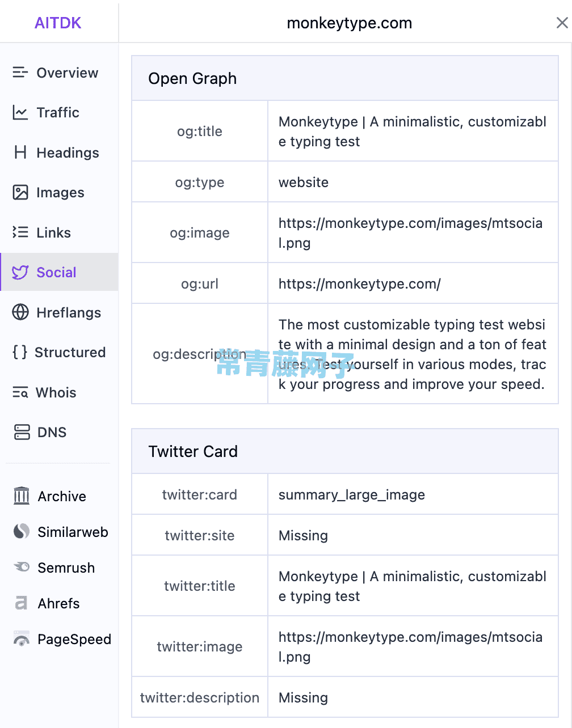Click the og:image URL value
The height and width of the screenshot is (728, 572).
coord(410,232)
